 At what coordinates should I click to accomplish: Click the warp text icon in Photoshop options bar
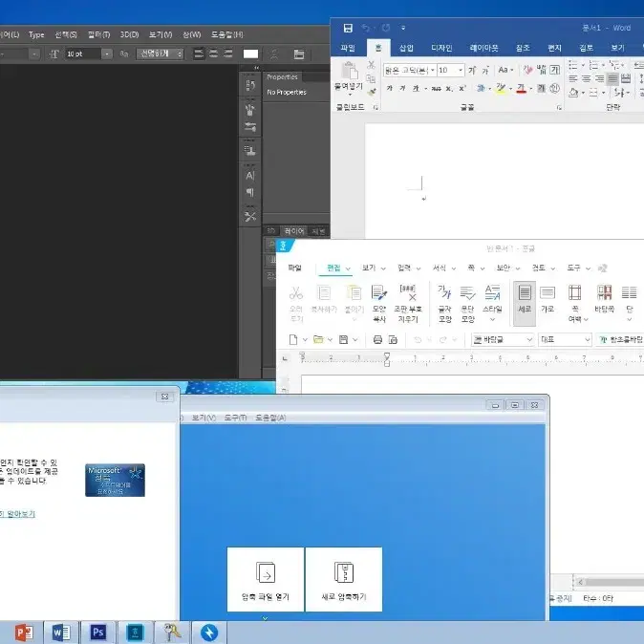tap(274, 54)
